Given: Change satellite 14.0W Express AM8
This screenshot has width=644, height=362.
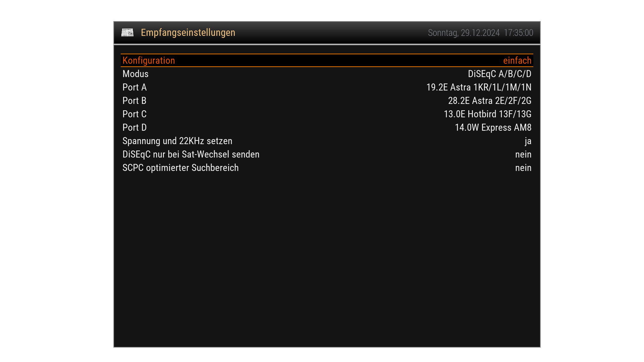Looking at the screenshot, I should 493,127.
